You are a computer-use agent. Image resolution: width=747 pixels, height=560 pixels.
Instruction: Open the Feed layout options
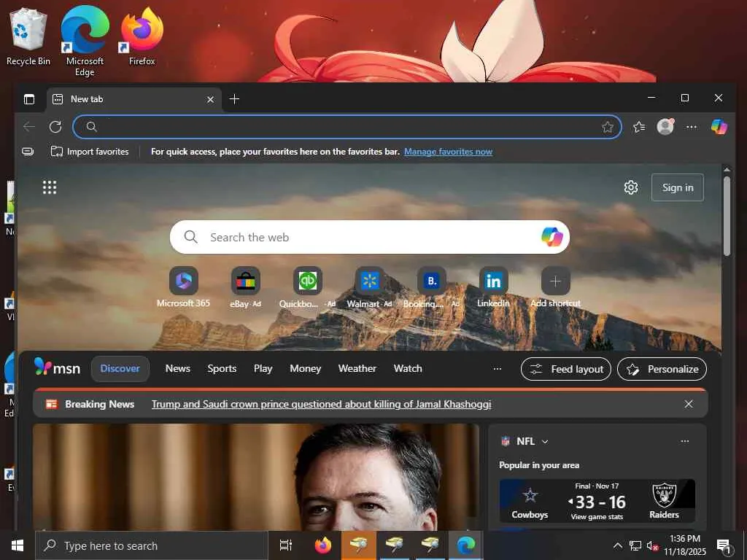click(566, 369)
